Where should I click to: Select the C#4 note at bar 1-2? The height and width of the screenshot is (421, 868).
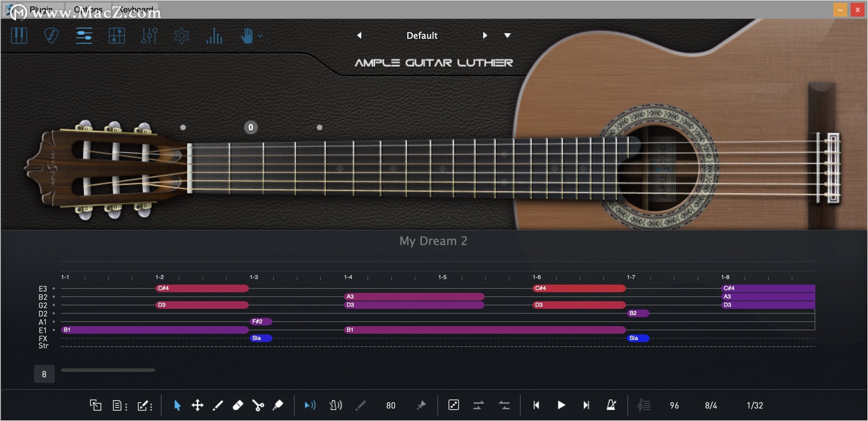[202, 288]
